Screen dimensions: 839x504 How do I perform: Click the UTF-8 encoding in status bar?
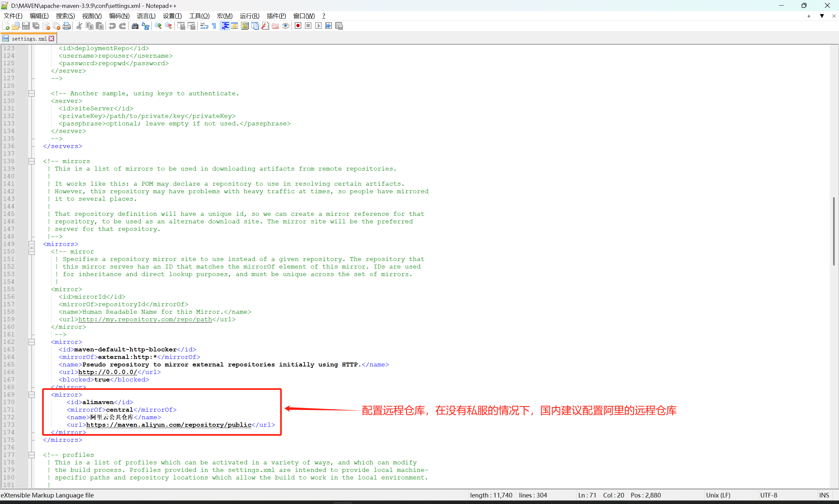pos(769,495)
